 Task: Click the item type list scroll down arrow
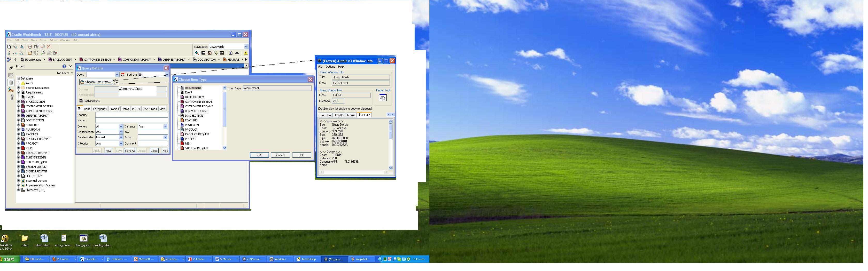(225, 148)
